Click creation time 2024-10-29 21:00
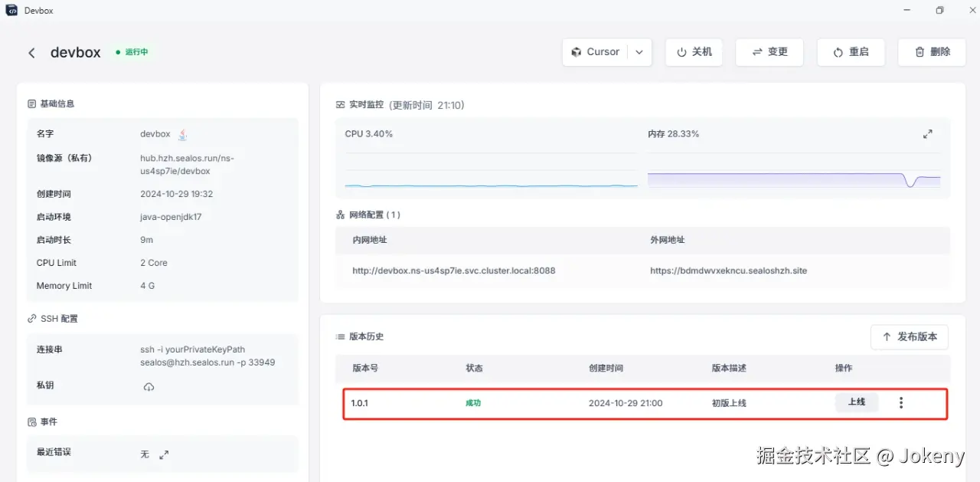This screenshot has width=980, height=482. (626, 403)
